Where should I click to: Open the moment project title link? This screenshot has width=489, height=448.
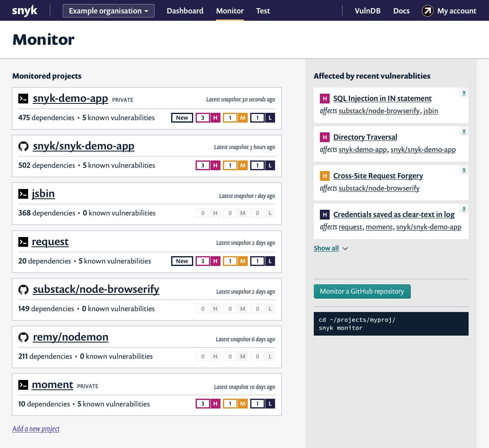click(53, 385)
